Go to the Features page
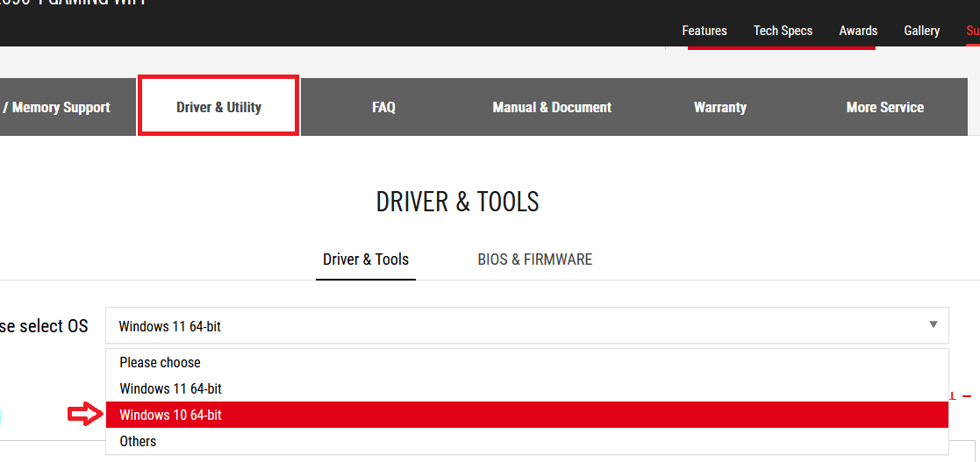 pyautogui.click(x=704, y=31)
